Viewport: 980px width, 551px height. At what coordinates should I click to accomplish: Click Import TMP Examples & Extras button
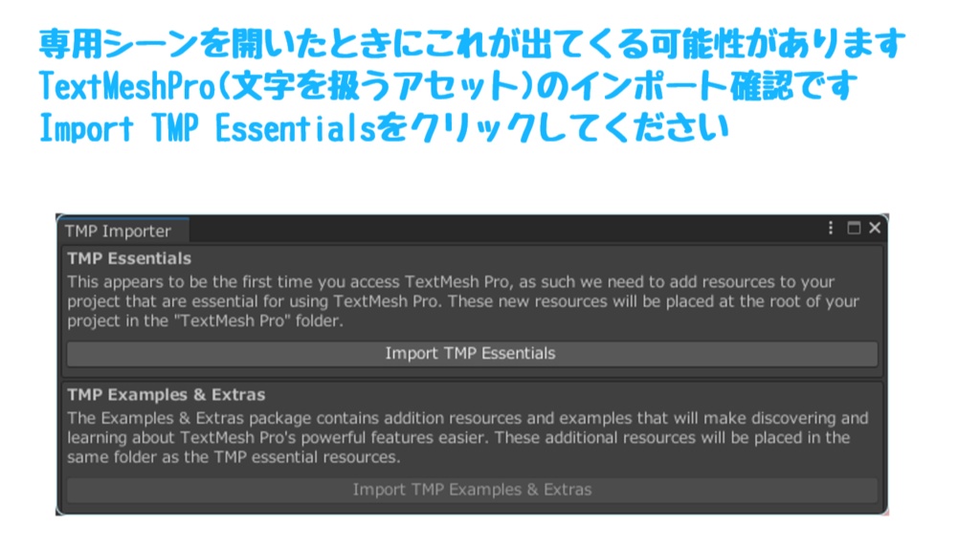(x=472, y=490)
